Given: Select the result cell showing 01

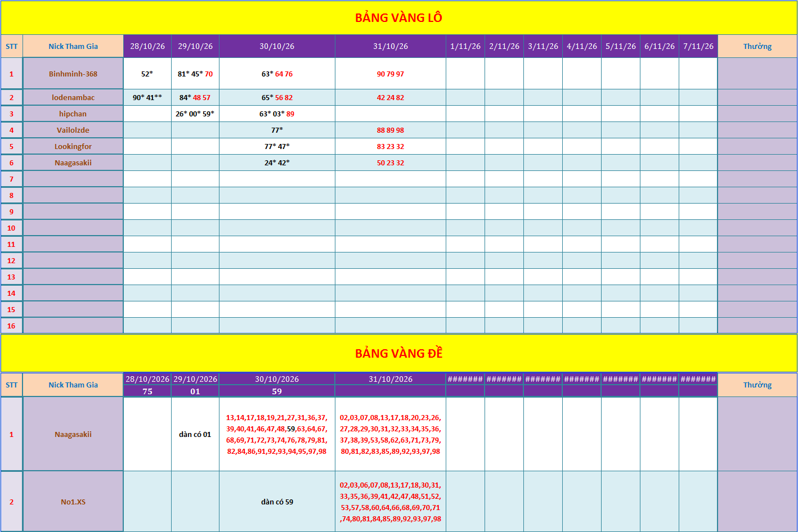Looking at the screenshot, I should (x=195, y=391).
